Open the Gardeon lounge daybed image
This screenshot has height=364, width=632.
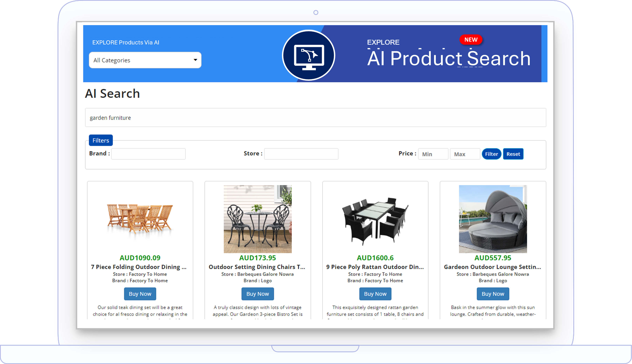(493, 219)
